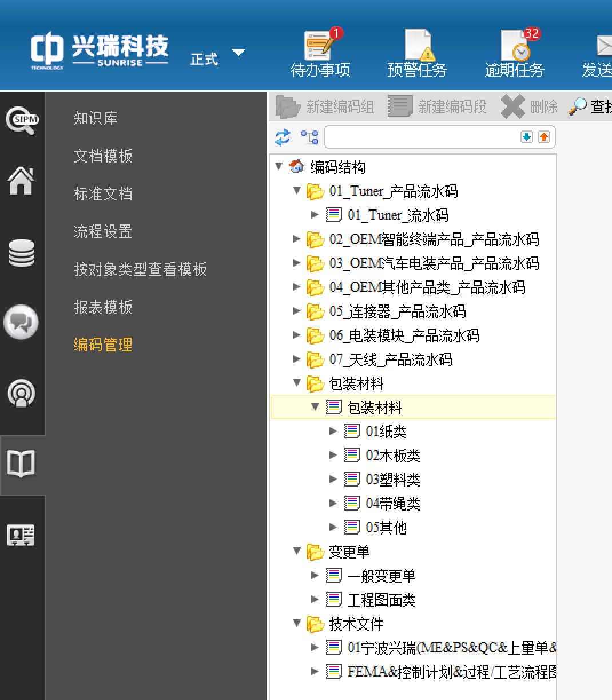Click the SIPM search icon in sidebar
The height and width of the screenshot is (700, 612).
[x=22, y=120]
